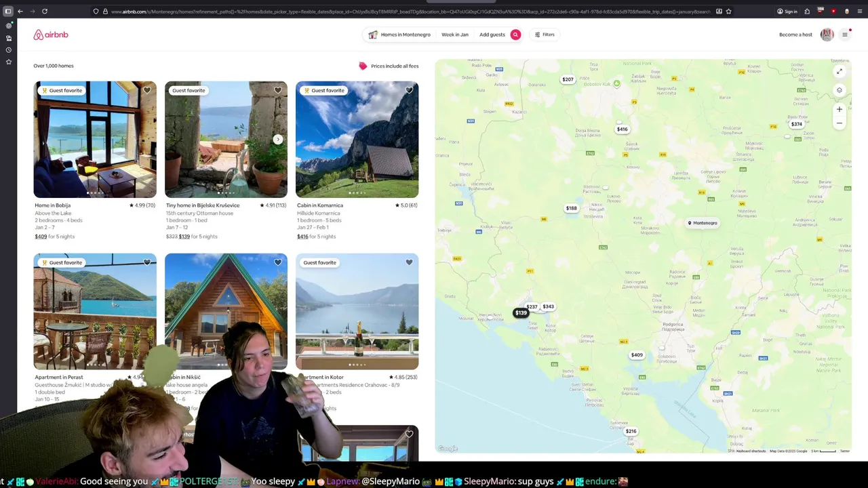Click the Airbnb logo
The image size is (868, 488).
51,35
